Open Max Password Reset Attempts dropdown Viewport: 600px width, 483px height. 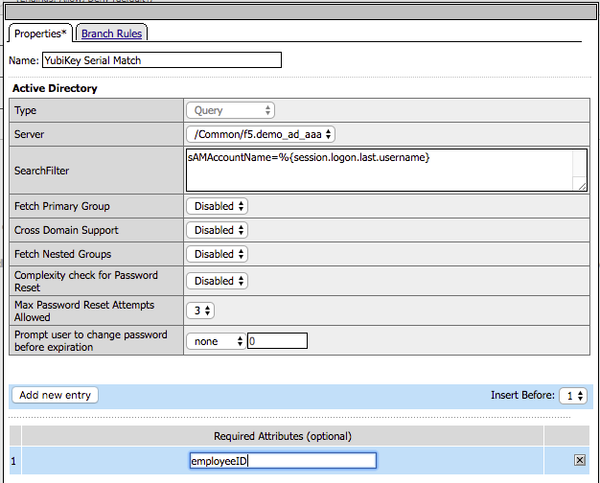200,310
